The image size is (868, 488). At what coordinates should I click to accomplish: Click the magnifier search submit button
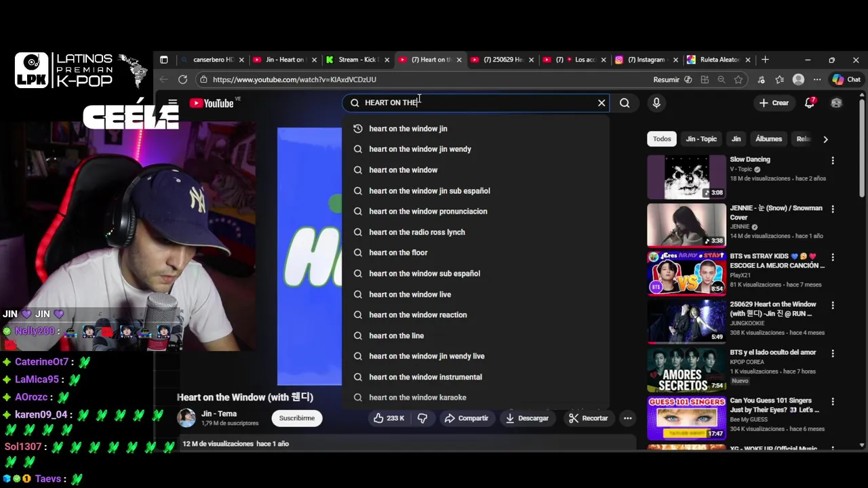pyautogui.click(x=625, y=103)
